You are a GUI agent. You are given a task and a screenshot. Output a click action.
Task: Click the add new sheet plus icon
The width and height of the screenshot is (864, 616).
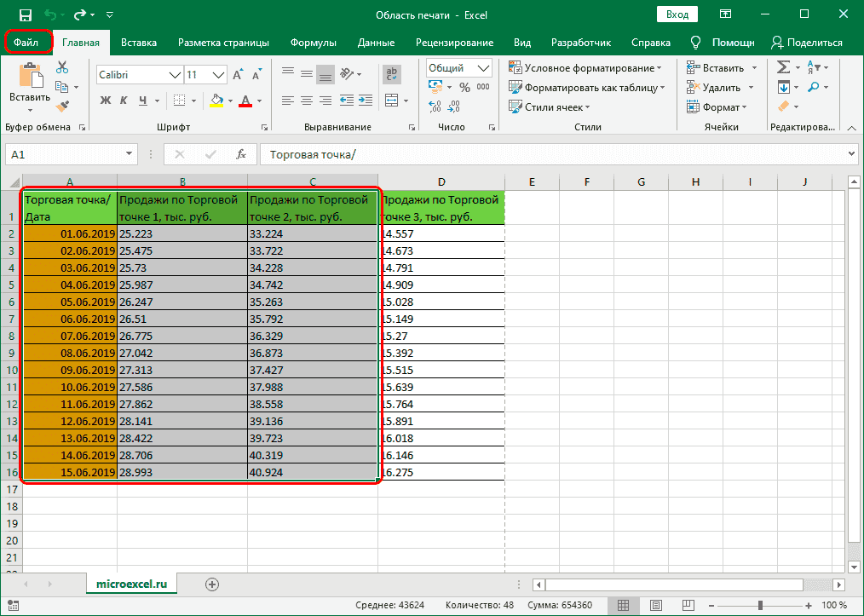pyautogui.click(x=212, y=584)
